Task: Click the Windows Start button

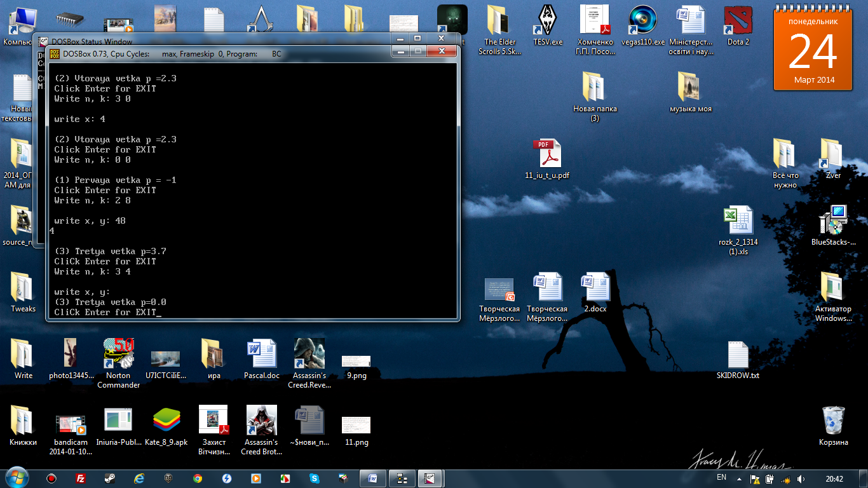Action: point(16,477)
